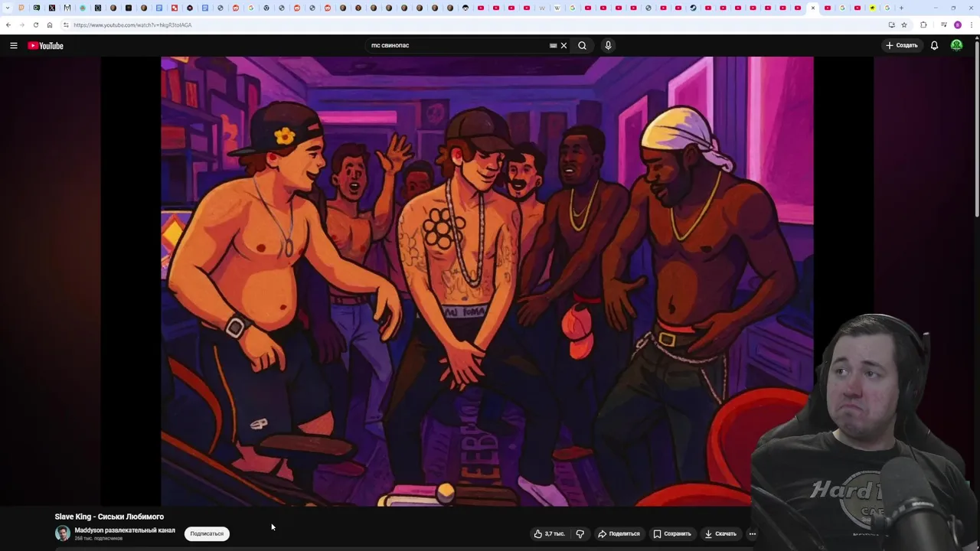Viewport: 980px width, 551px height.
Task: Switch to the first Wikipedia tab
Action: point(541,8)
